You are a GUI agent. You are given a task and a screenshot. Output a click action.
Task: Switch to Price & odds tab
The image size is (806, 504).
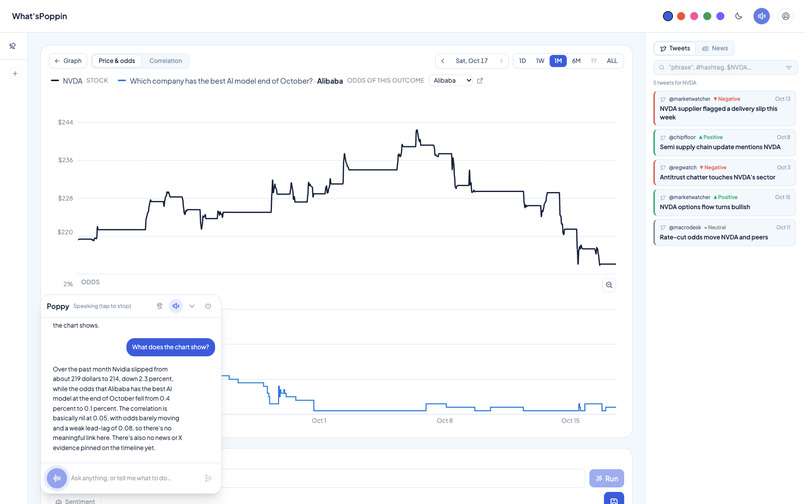click(x=117, y=61)
